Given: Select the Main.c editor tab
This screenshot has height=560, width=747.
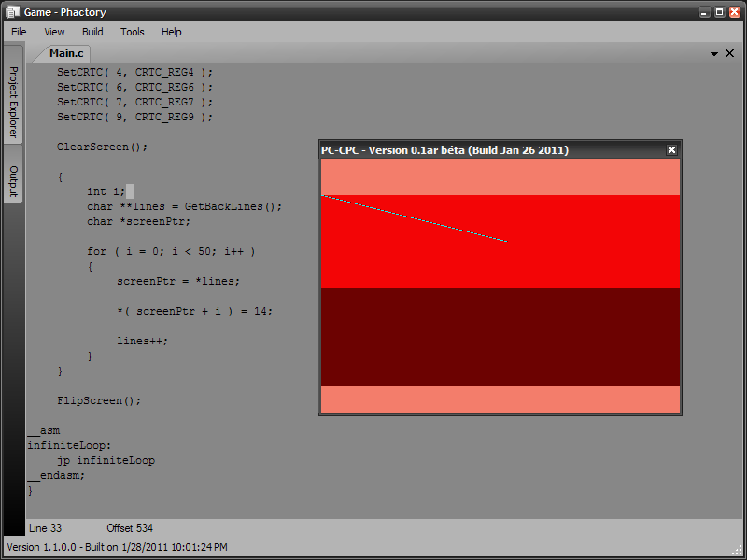Looking at the screenshot, I should tap(65, 53).
